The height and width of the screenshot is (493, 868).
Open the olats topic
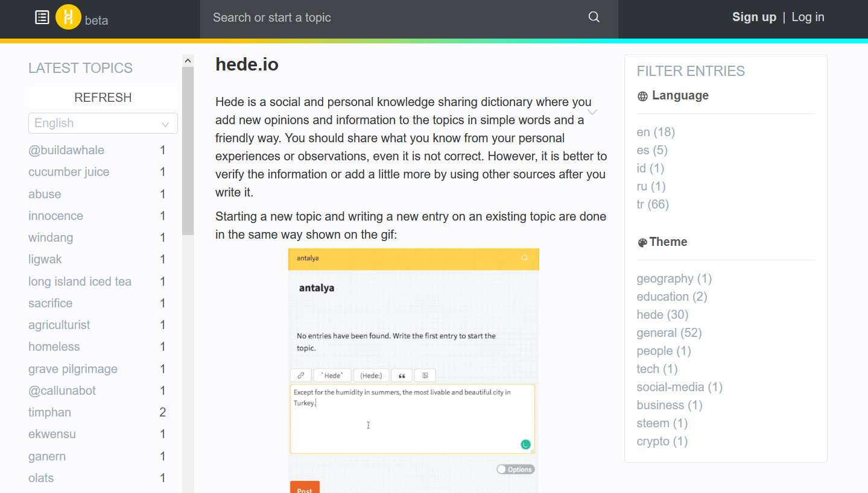(41, 478)
